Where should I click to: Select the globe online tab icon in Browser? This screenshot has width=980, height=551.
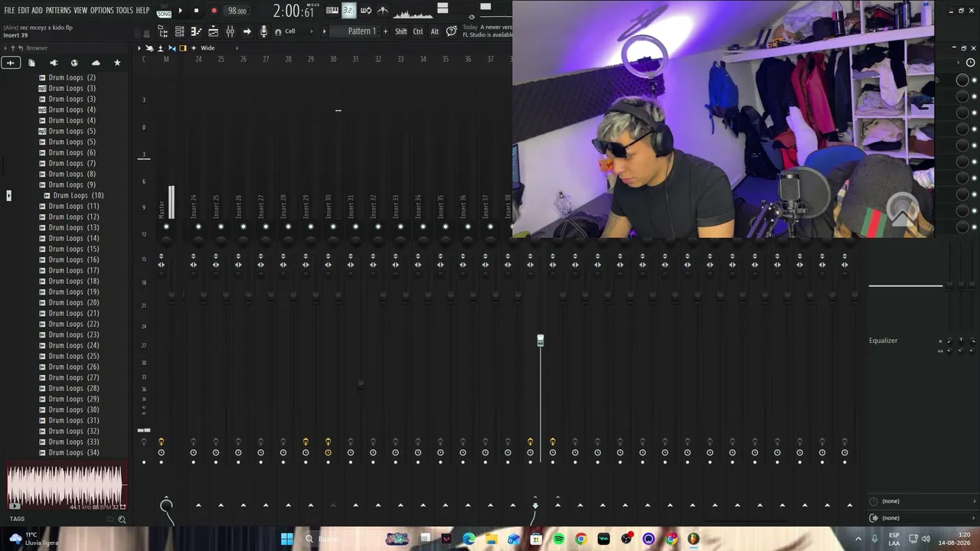[74, 63]
